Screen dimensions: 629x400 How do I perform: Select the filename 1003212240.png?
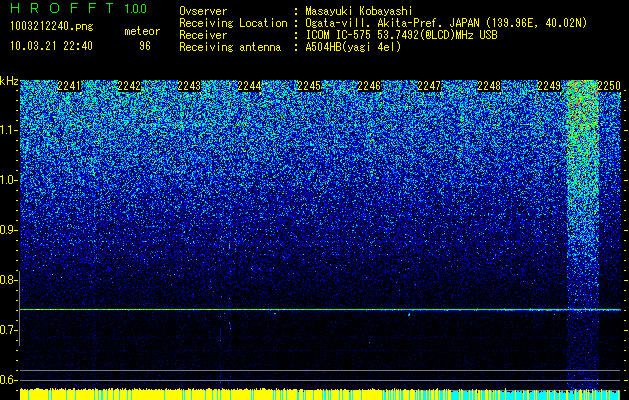click(x=52, y=27)
